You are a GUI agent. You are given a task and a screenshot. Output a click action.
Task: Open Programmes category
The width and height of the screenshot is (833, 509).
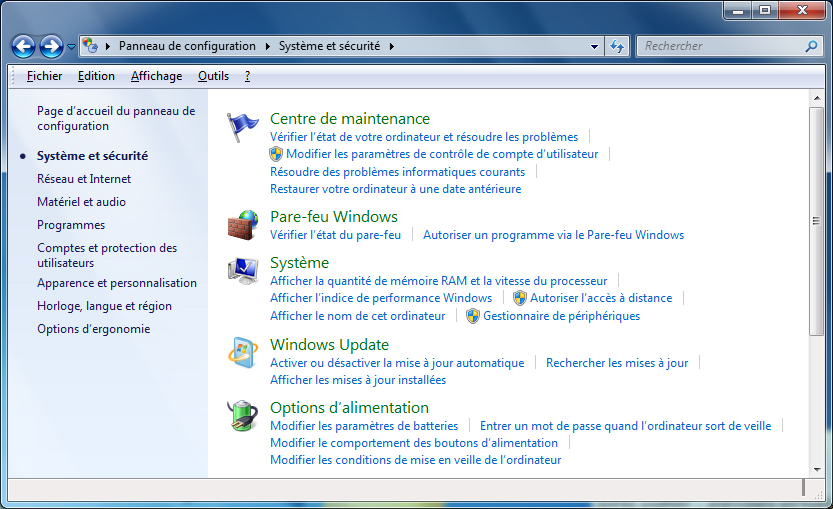71,225
